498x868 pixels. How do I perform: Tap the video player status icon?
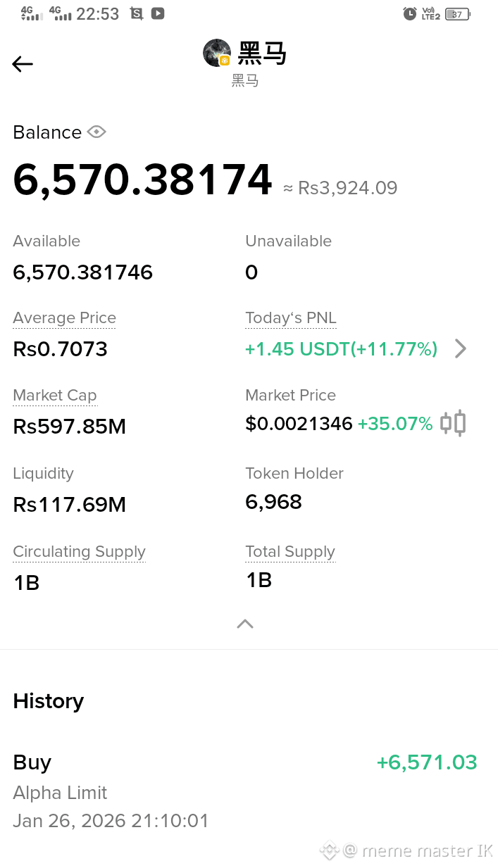pos(158,13)
